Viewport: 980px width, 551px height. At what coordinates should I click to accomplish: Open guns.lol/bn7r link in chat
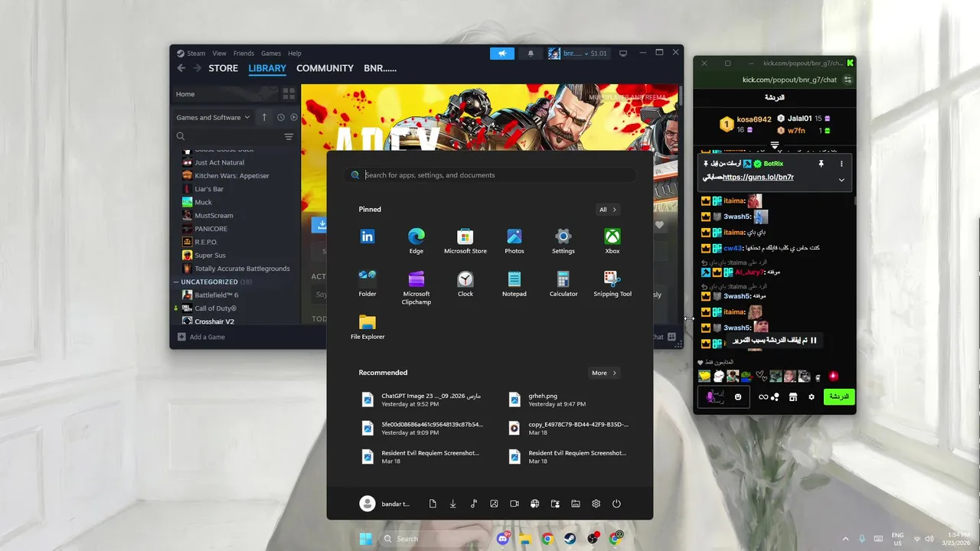pyautogui.click(x=758, y=177)
